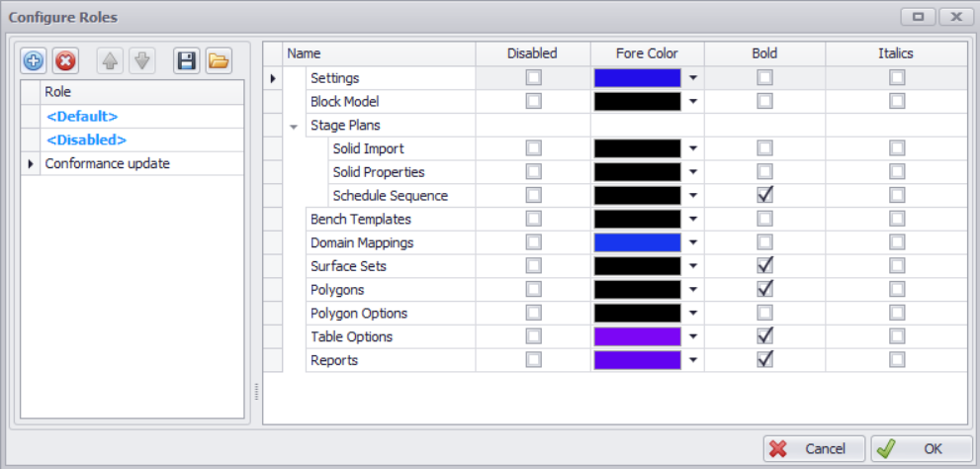Click the red X icon on Cancel

(779, 448)
